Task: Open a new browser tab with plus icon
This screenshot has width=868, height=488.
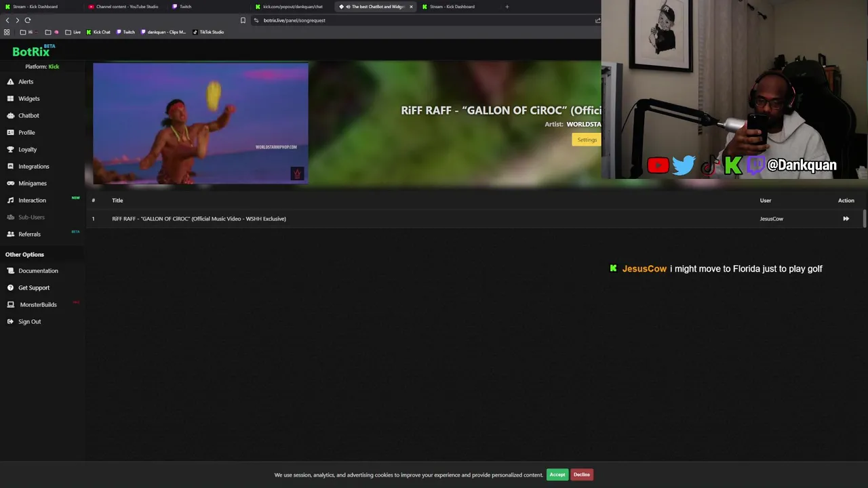Action: [507, 7]
